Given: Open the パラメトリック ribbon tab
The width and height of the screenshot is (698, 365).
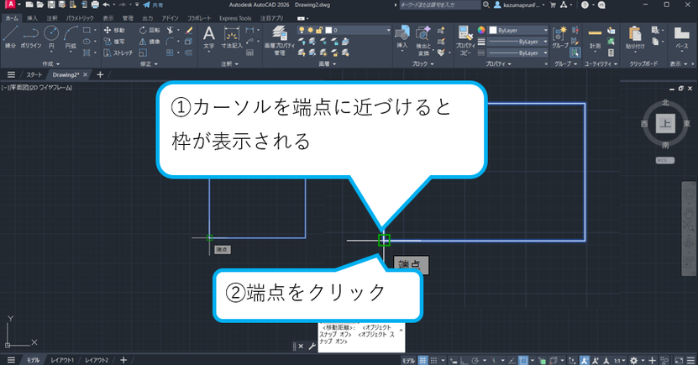Looking at the screenshot, I should pos(80,18).
